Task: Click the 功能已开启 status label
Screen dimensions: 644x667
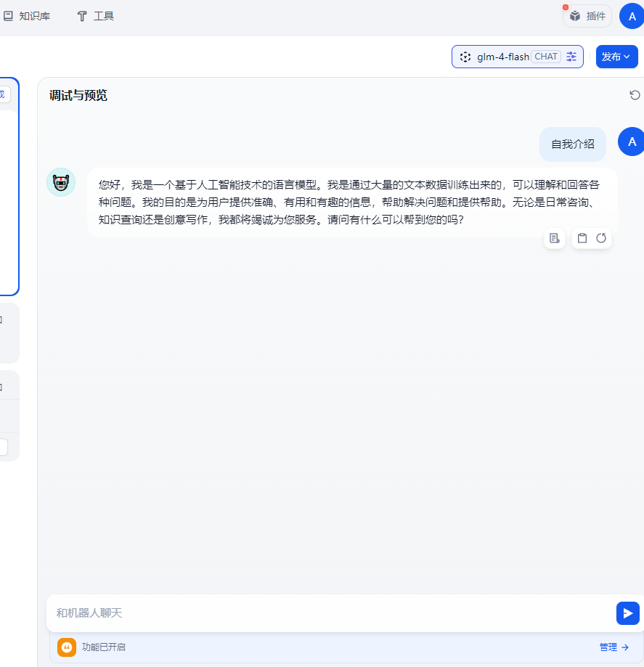Action: pyautogui.click(x=103, y=647)
